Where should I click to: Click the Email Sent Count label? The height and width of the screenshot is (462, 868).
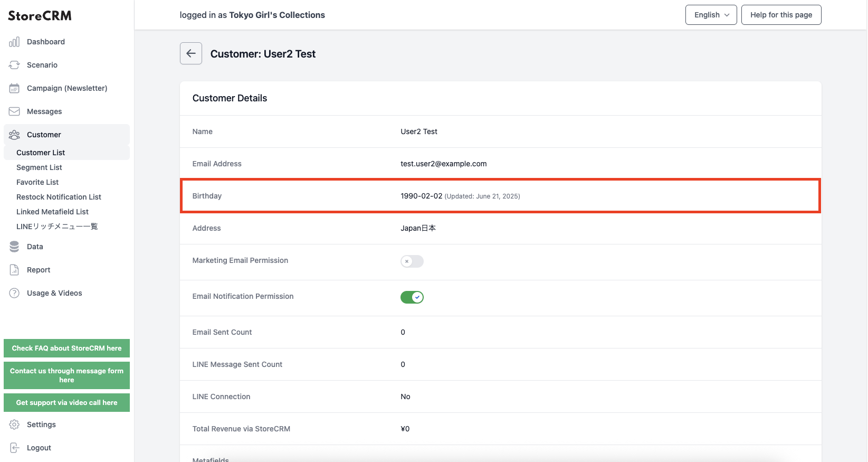click(222, 332)
